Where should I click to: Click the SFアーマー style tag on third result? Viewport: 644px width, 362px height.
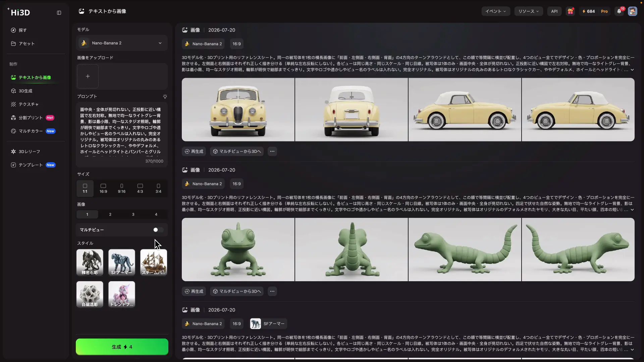[268, 324]
